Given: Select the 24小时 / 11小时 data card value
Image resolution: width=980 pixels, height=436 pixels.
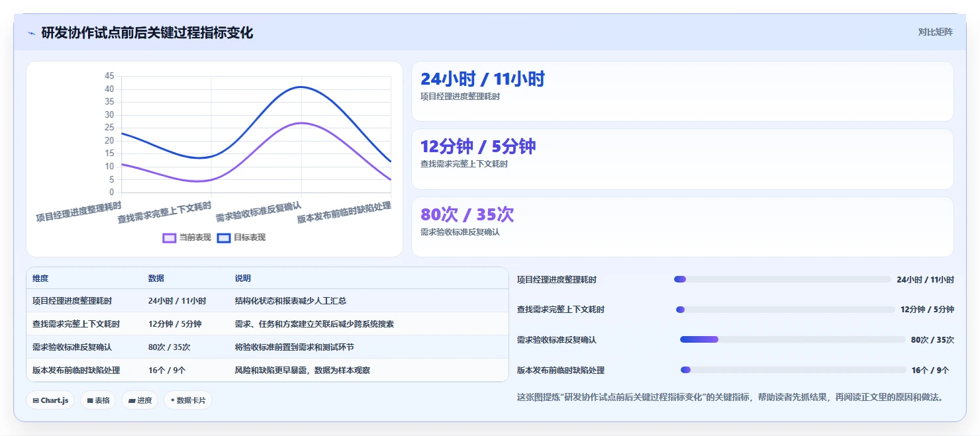Looking at the screenshot, I should pyautogui.click(x=483, y=79).
